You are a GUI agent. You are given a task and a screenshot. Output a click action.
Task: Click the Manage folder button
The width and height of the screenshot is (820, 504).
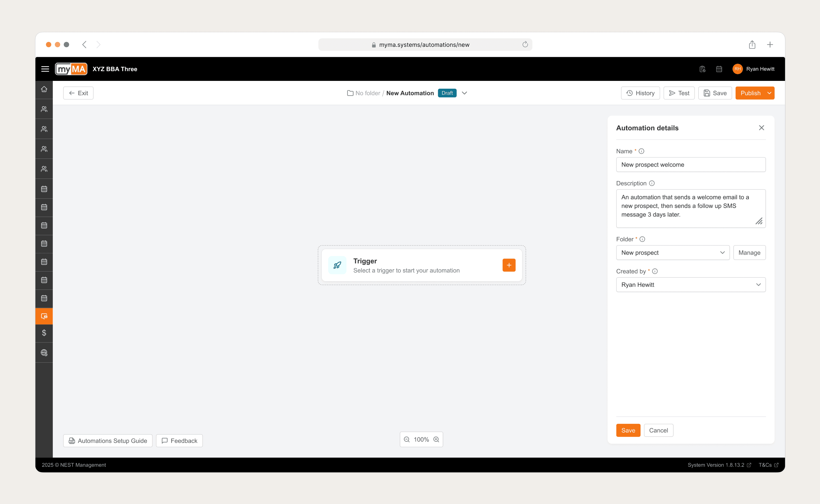pyautogui.click(x=749, y=253)
